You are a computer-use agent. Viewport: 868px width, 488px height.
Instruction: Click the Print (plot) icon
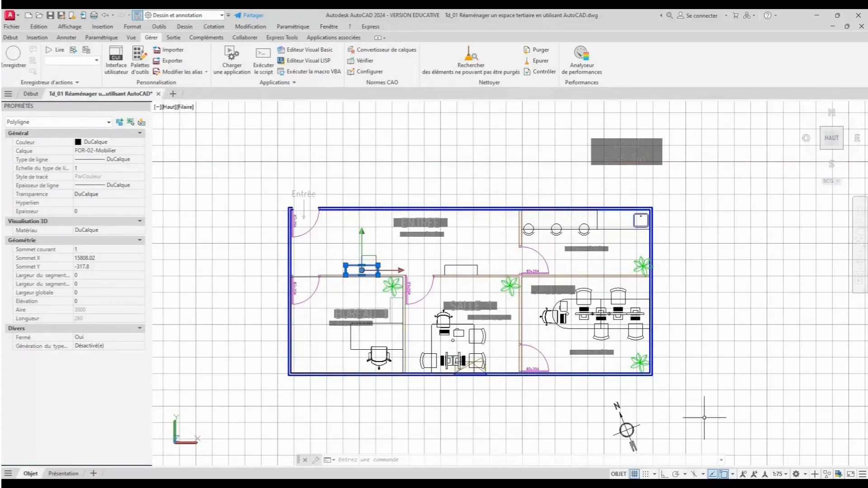point(94,15)
